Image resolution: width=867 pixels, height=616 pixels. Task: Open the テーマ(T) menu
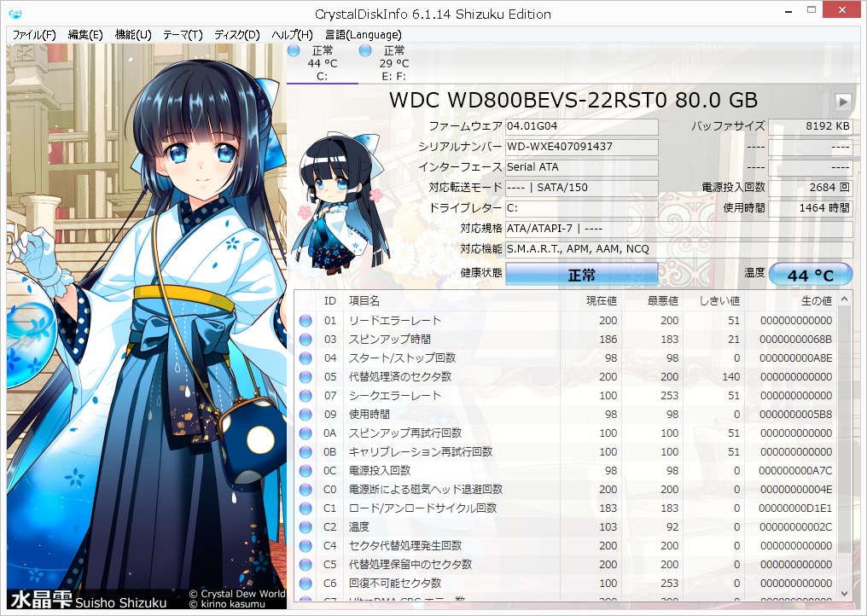point(183,35)
